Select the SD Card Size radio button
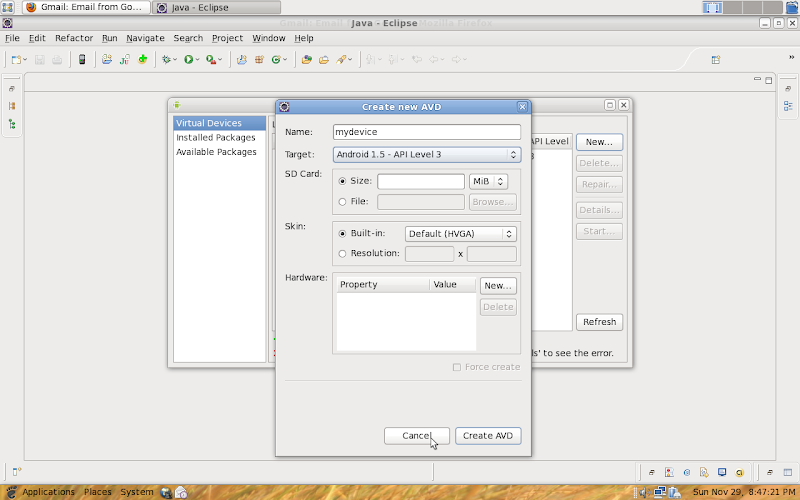800x500 pixels. tap(342, 181)
